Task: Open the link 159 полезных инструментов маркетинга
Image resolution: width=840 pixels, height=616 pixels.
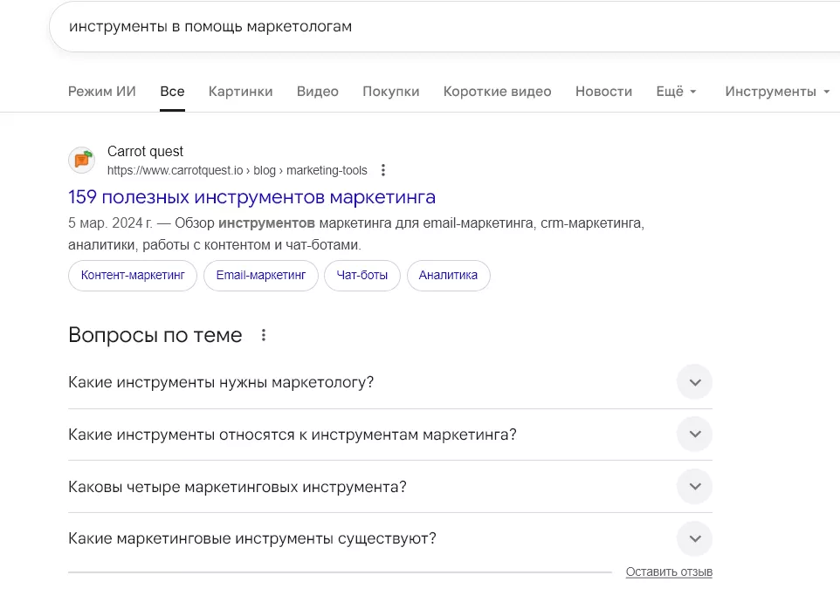Action: [x=251, y=197]
